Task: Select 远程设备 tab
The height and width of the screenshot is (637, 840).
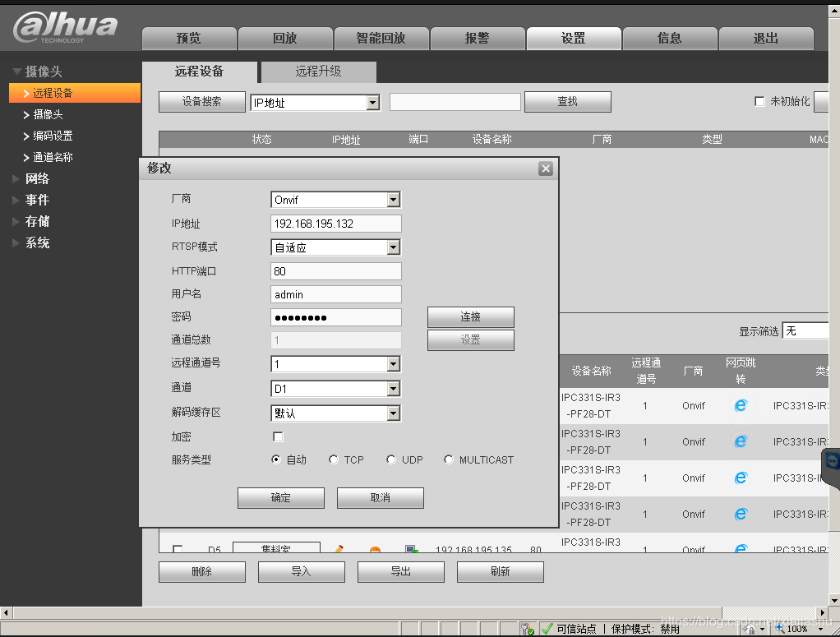Action: tap(199, 72)
